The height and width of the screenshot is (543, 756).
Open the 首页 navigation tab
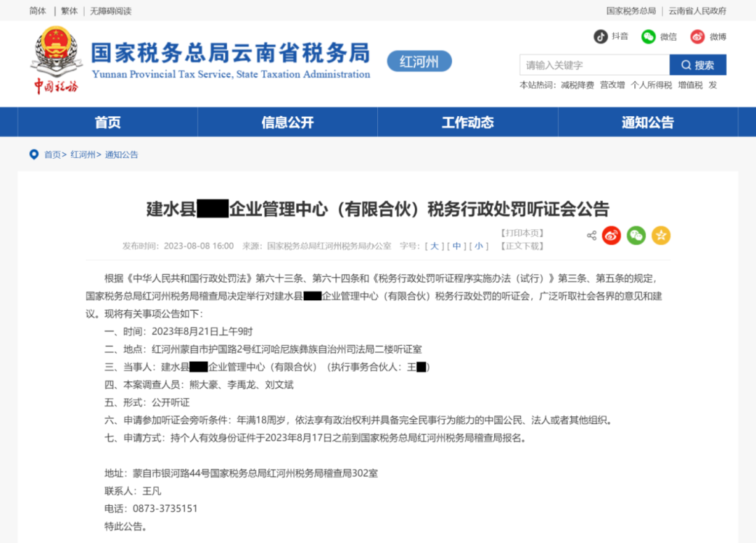click(x=108, y=122)
